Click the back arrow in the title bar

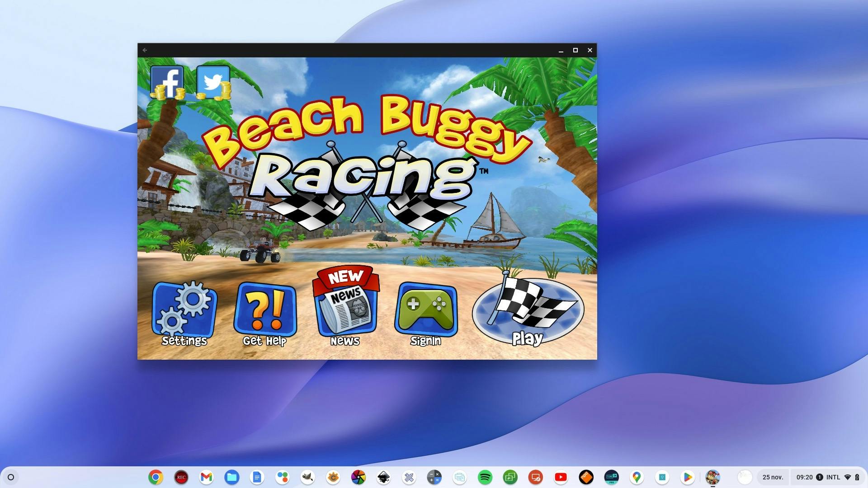pos(145,50)
